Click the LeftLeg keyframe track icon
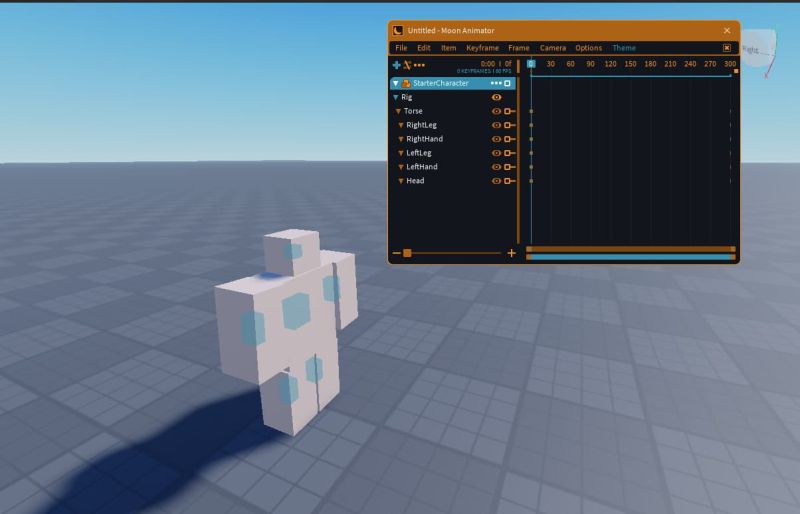The image size is (800, 514). pos(509,153)
